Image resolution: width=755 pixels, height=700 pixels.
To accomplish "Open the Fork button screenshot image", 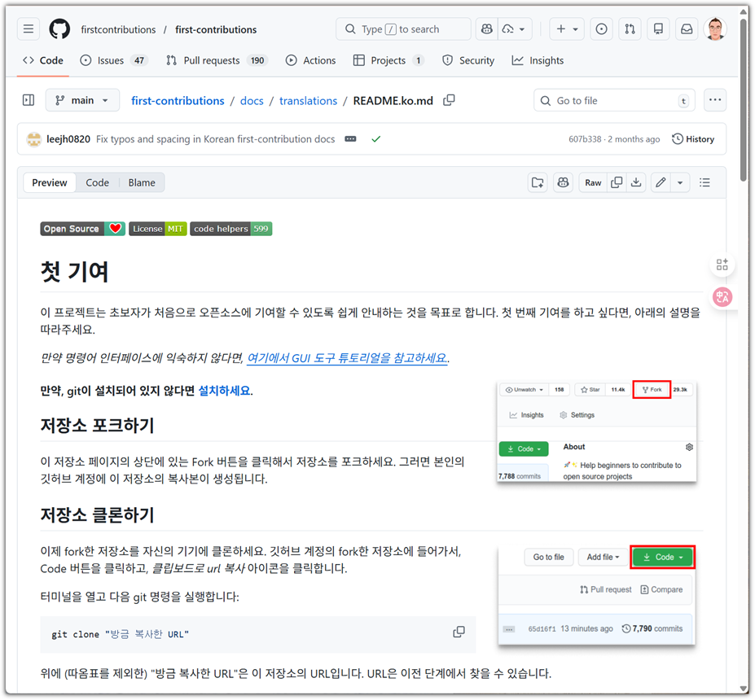I will 596,431.
